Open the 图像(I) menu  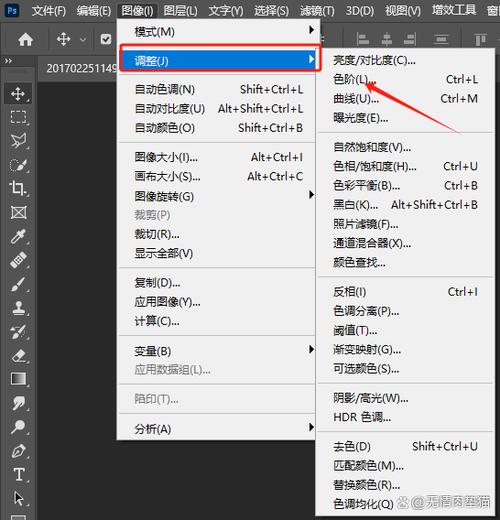point(137,11)
